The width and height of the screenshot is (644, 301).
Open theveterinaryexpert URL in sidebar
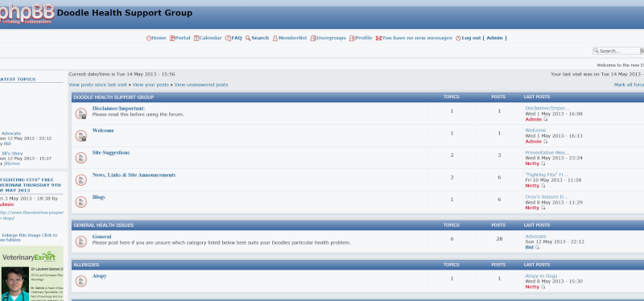pos(31,215)
